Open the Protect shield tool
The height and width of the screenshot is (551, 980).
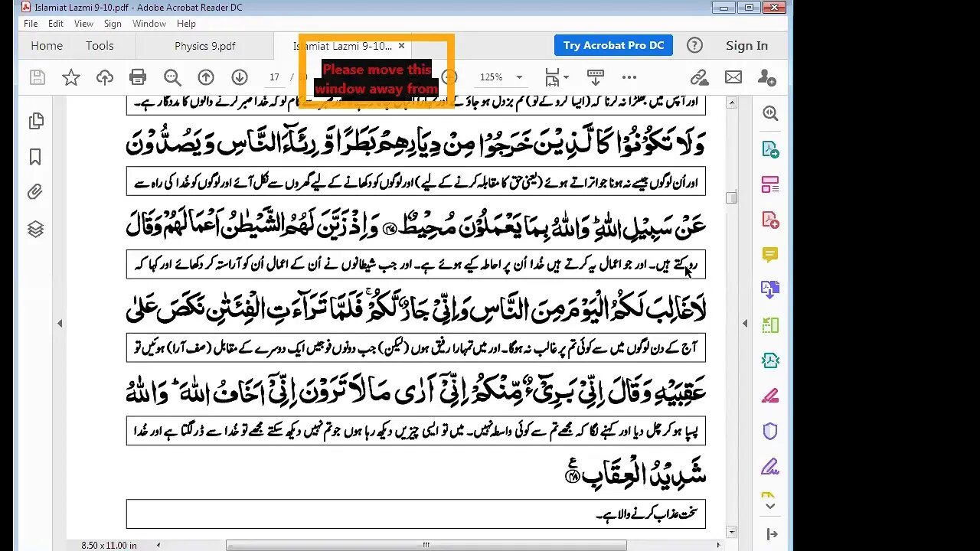(x=769, y=431)
